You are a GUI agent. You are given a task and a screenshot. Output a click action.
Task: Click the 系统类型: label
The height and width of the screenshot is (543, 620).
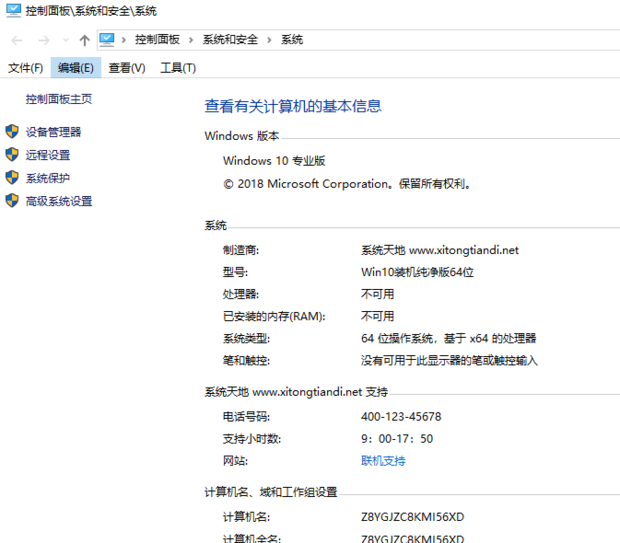[246, 338]
